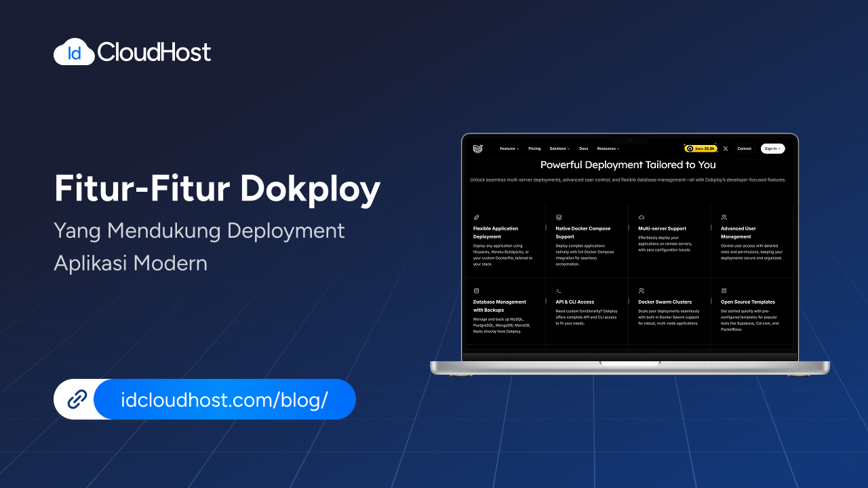Expand the Resources dropdown menu
The width and height of the screenshot is (868, 488).
pos(608,148)
